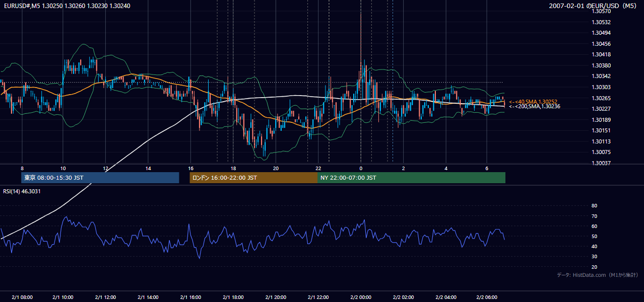Select the ロンドン 16:00-22:00 JST session bar

(253, 178)
